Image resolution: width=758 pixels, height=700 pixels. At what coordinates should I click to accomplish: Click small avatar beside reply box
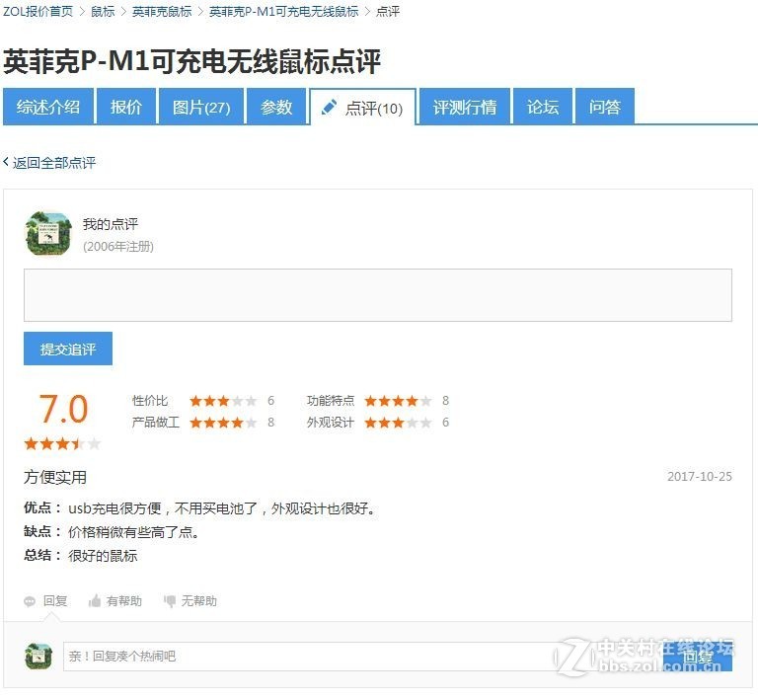(38, 656)
